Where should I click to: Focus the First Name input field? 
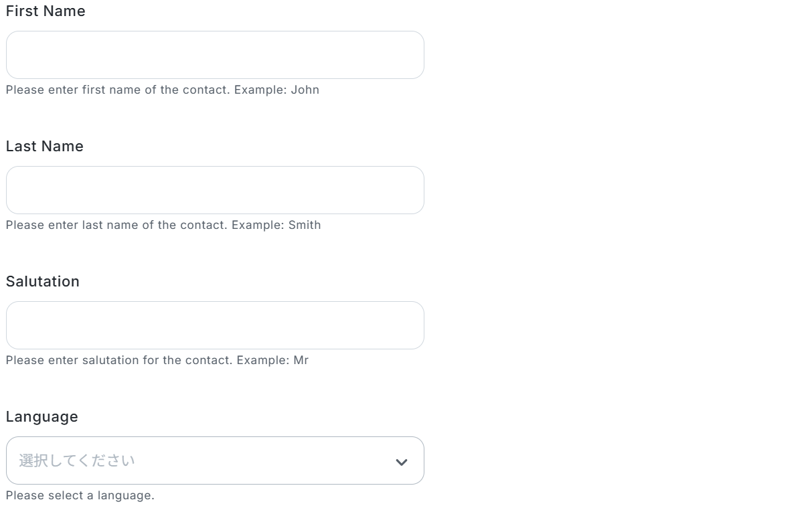click(x=215, y=55)
